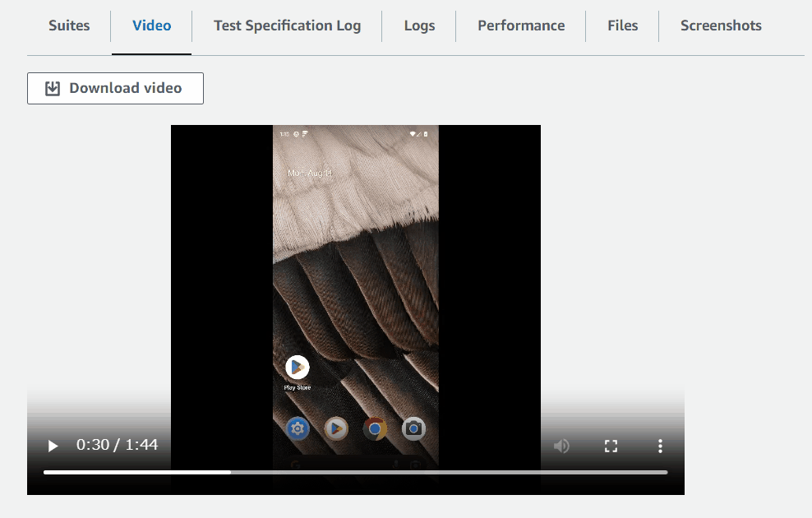Mute the video using the speaker icon

[x=561, y=446]
